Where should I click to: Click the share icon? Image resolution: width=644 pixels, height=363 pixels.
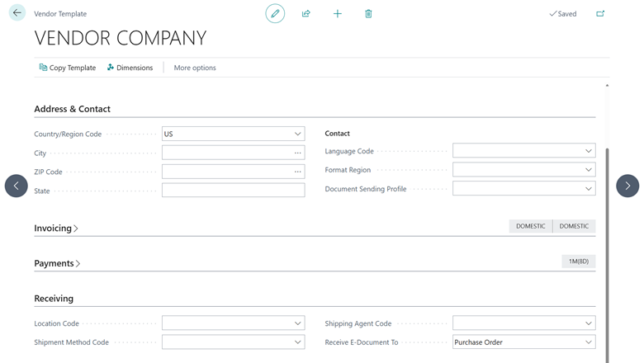[306, 14]
